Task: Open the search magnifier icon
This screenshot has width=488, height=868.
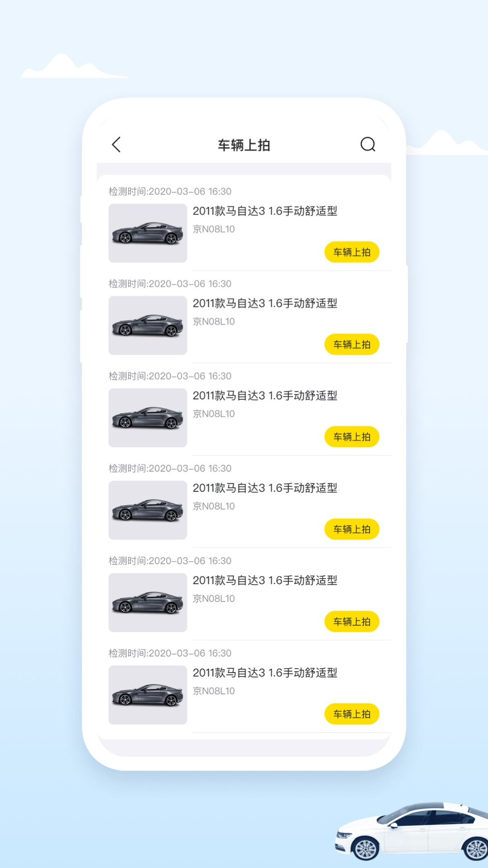Action: point(368,145)
